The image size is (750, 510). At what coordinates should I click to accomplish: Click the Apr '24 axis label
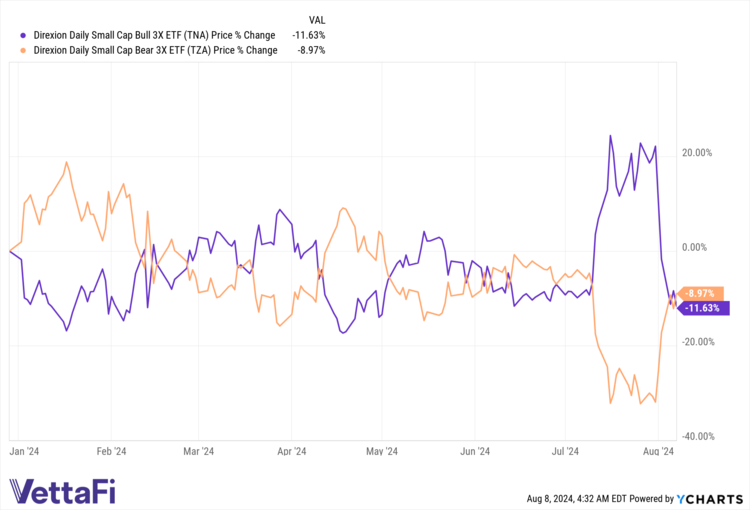[290, 451]
